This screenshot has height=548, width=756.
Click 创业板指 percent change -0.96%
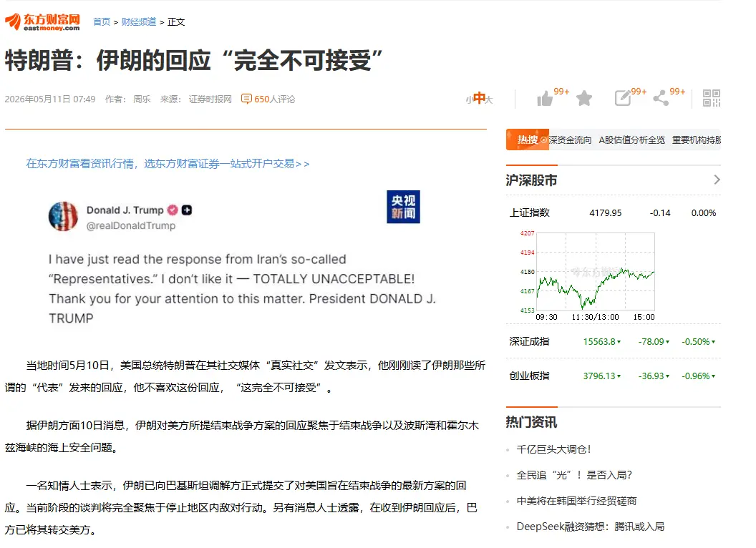pos(698,376)
